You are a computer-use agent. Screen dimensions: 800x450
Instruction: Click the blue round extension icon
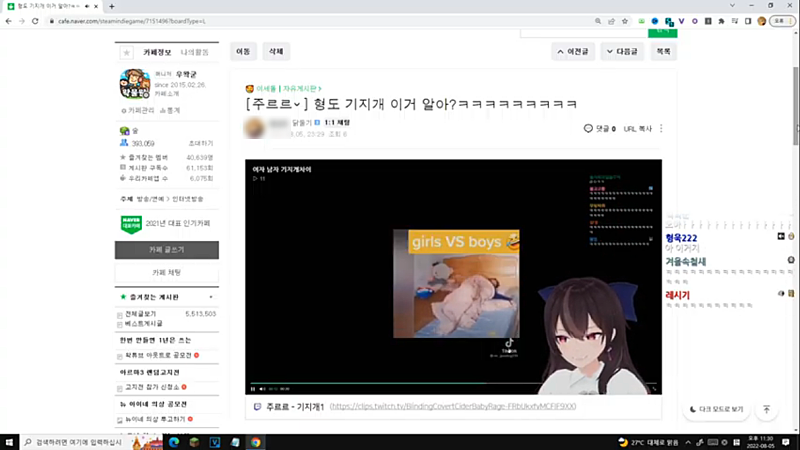(x=655, y=21)
